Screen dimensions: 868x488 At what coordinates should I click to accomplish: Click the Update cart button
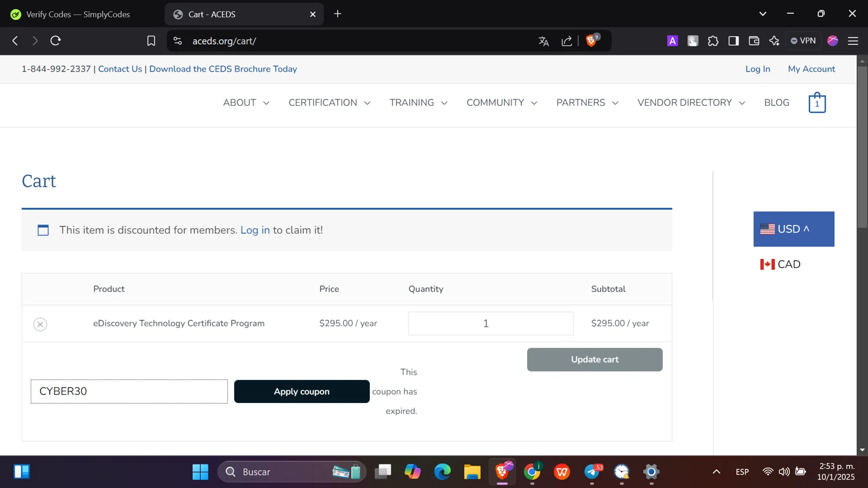tap(595, 360)
